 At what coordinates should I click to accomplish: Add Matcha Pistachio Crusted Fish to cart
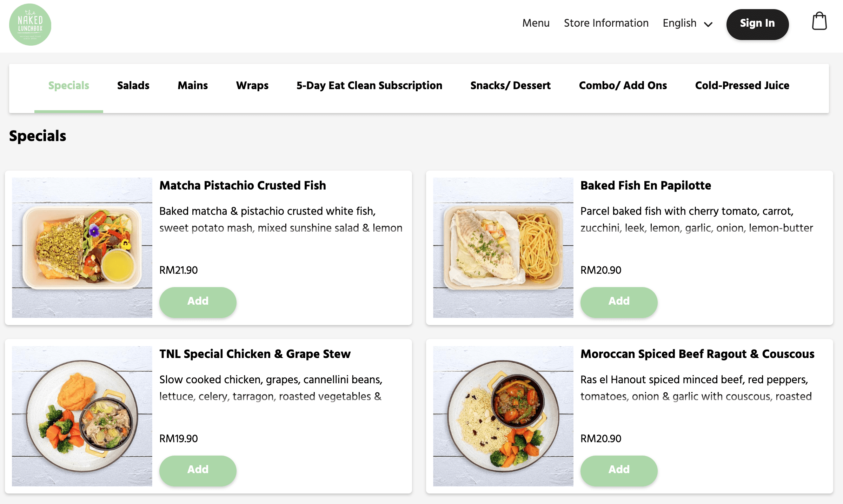[x=198, y=301]
